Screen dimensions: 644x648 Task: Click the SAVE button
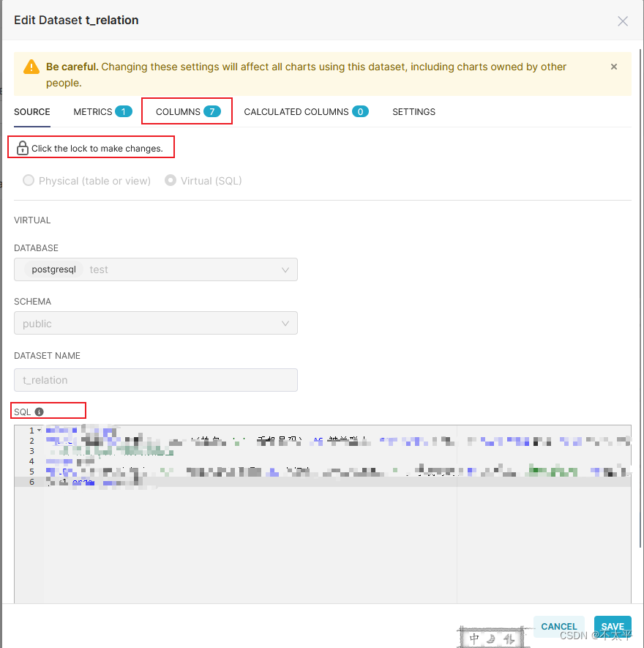(613, 626)
